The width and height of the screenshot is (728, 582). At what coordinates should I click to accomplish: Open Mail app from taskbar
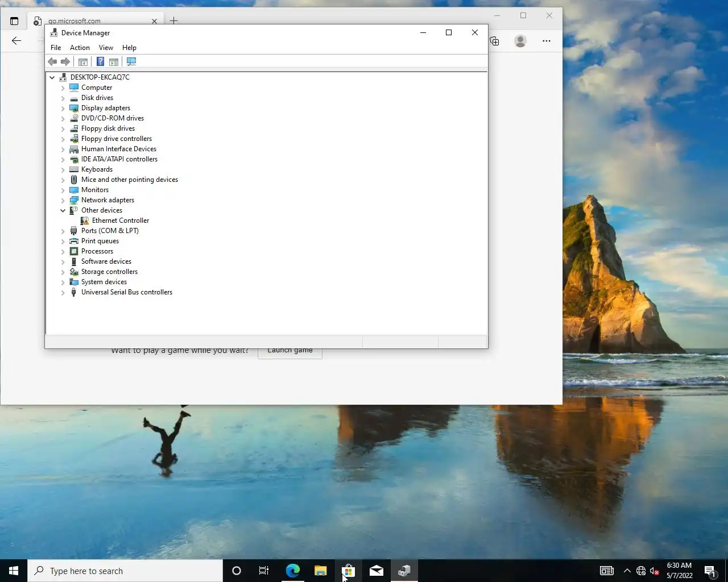377,571
